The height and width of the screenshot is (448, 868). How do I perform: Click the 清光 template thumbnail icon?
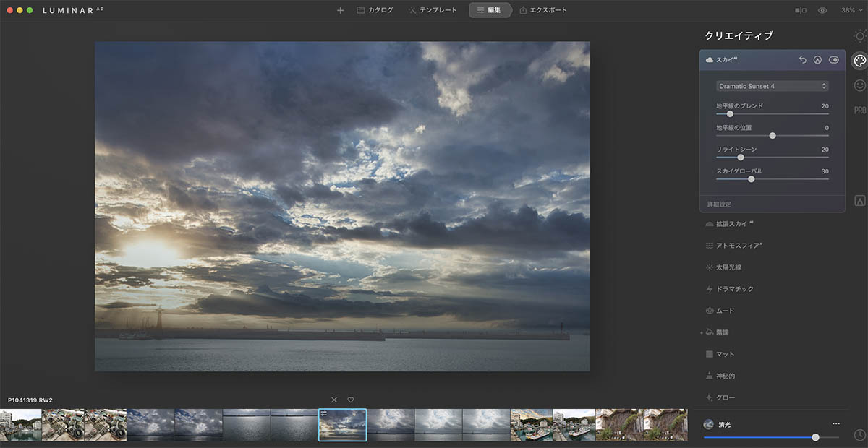pos(709,424)
